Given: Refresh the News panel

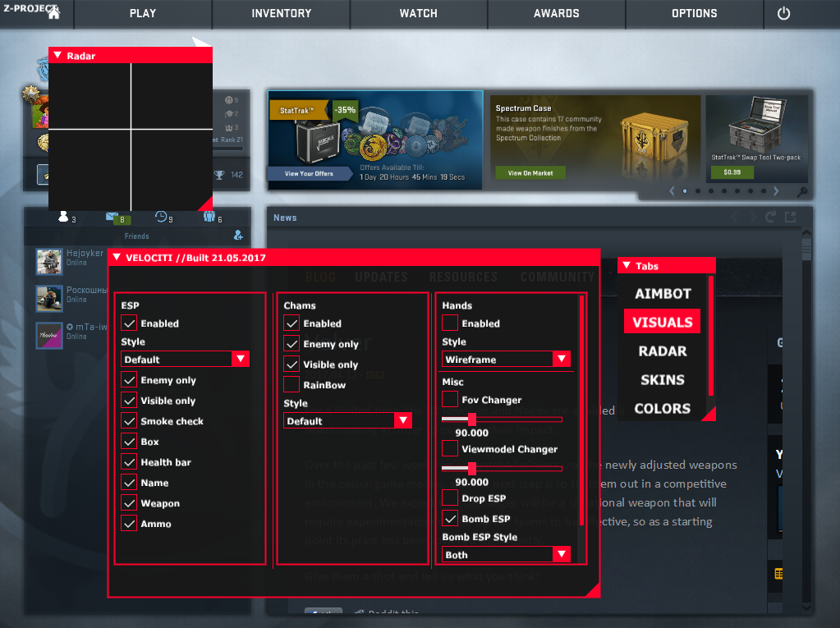Looking at the screenshot, I should click(x=770, y=218).
